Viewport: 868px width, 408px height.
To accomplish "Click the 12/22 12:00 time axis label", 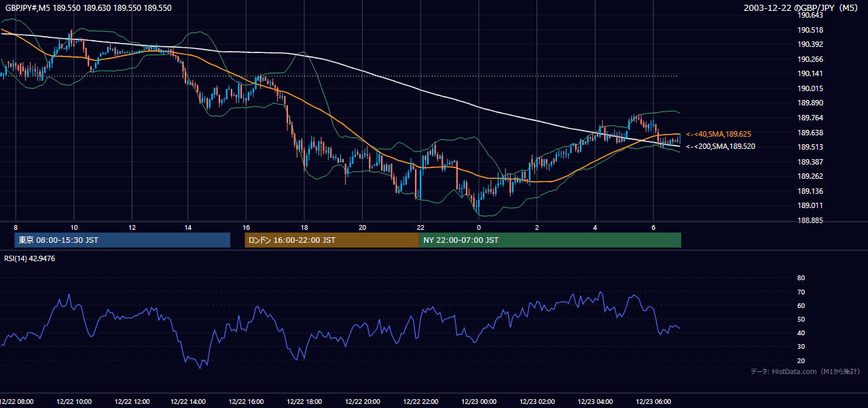I will click(132, 401).
